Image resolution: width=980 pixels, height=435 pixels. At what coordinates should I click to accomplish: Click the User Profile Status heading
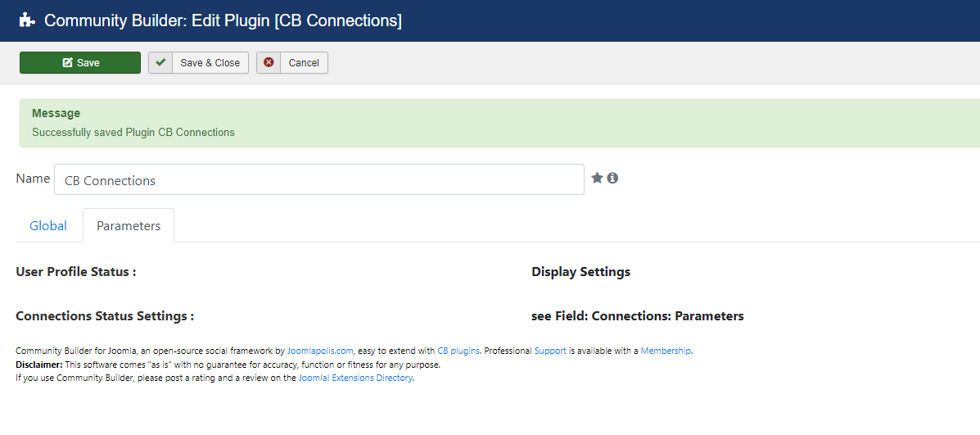75,272
